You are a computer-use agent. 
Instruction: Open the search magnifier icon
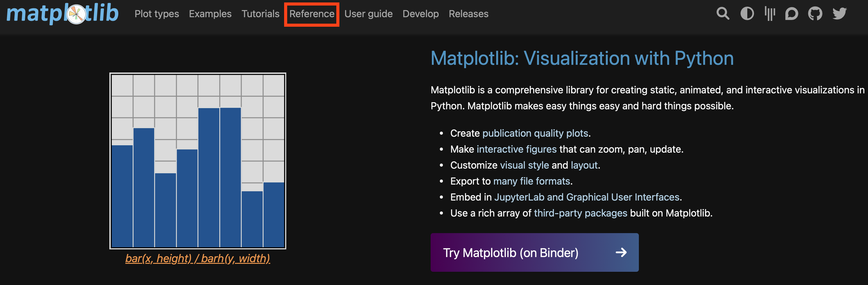[x=722, y=14]
